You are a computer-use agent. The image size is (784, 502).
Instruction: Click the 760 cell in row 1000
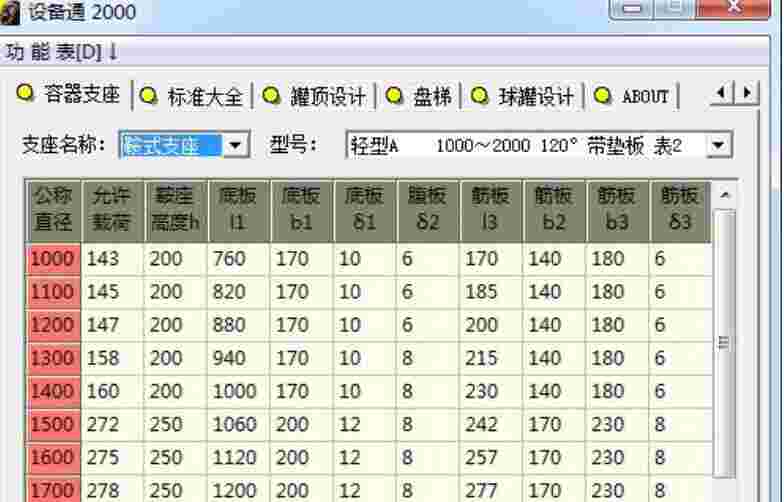click(x=238, y=258)
